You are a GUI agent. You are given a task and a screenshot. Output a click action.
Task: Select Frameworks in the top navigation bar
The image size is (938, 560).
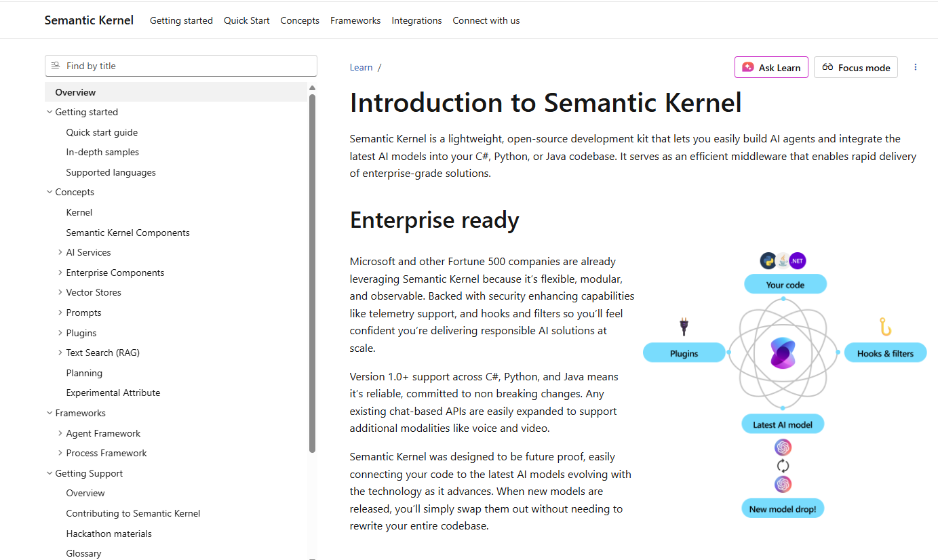355,20
